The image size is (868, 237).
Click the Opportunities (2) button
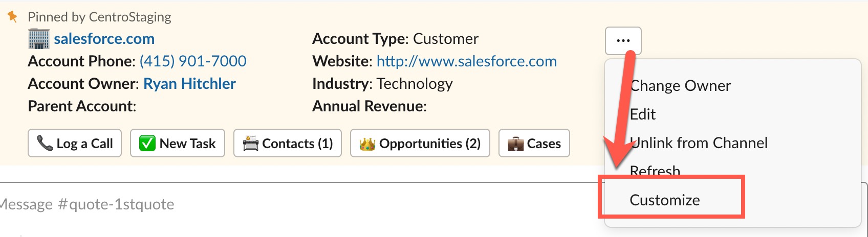pyautogui.click(x=420, y=143)
